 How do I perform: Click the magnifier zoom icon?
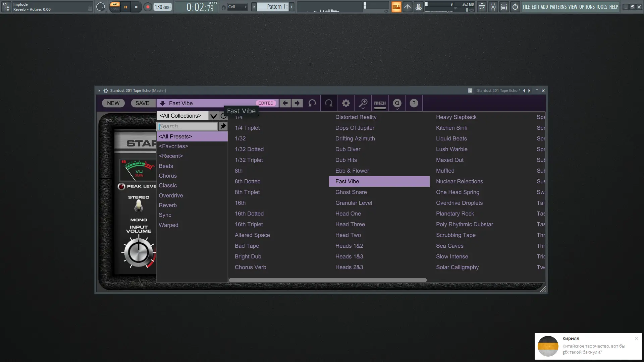[363, 103]
